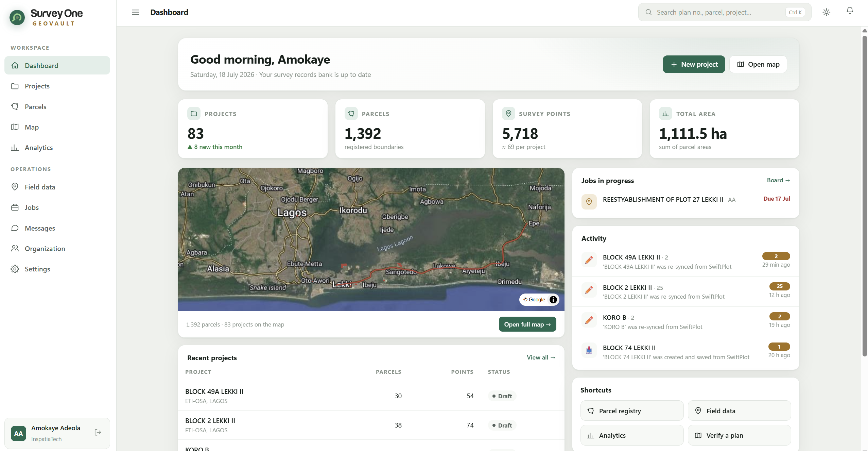
Task: Click the STATUS column header
Action: (x=499, y=372)
